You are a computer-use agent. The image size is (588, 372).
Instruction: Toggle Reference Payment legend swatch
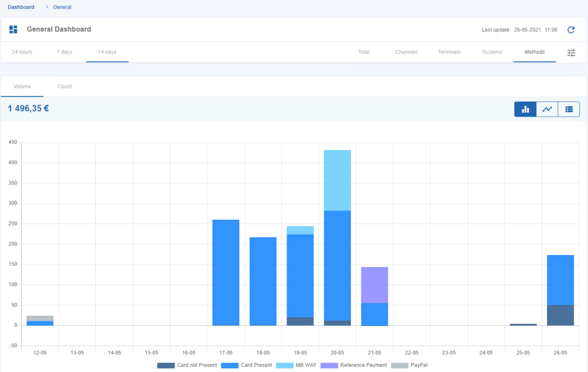(329, 365)
